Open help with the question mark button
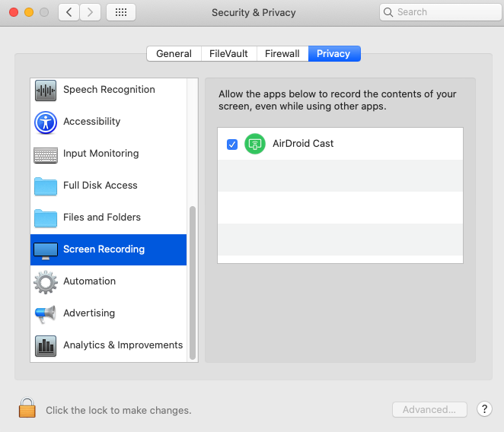Viewport: 504px width, 432px height. [x=484, y=409]
